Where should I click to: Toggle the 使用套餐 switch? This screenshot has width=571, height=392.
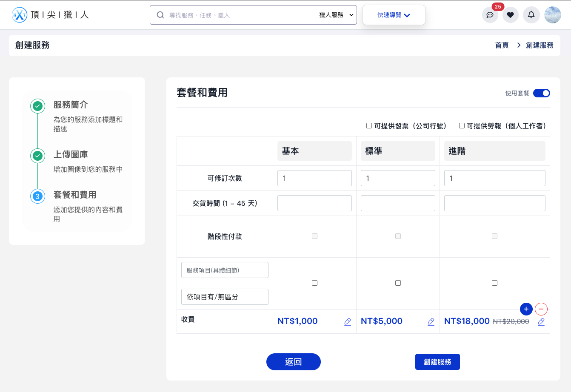coord(542,93)
